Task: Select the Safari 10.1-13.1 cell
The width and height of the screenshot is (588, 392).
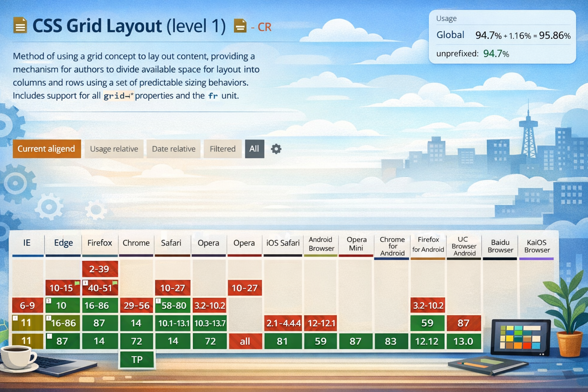Action: pyautogui.click(x=173, y=323)
